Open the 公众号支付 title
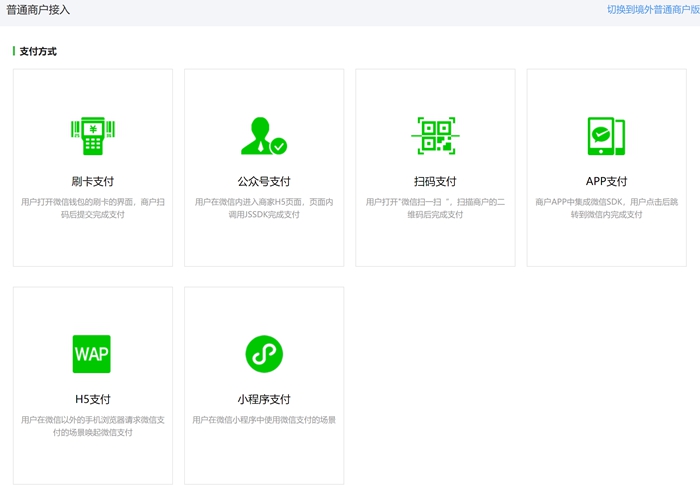Screen dimensions: 700x487 pos(264,181)
